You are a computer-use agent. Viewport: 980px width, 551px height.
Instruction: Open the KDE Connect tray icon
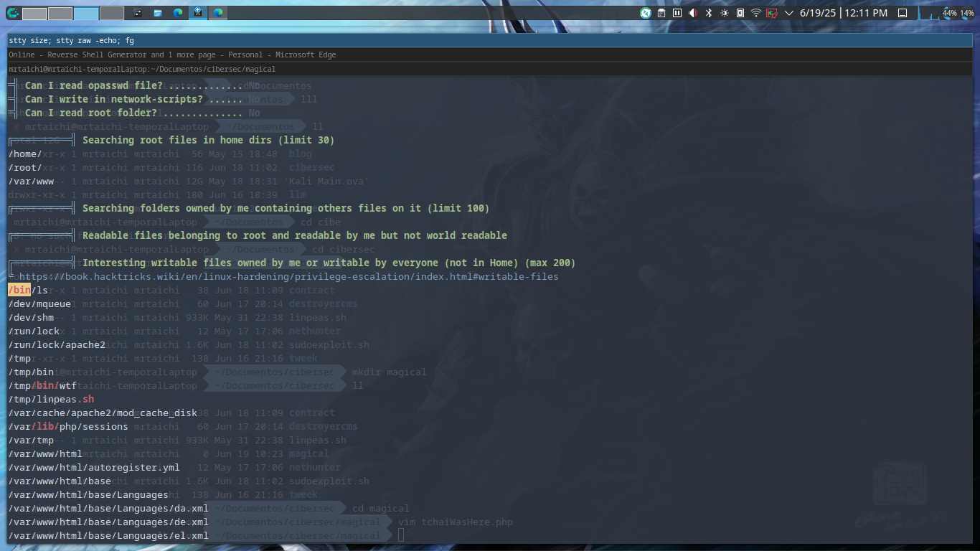[646, 13]
